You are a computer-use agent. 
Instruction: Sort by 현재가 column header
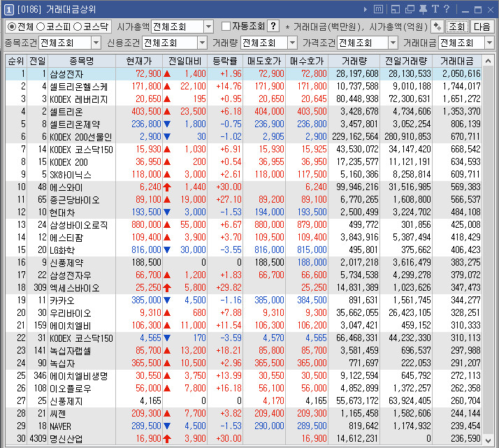point(139,61)
